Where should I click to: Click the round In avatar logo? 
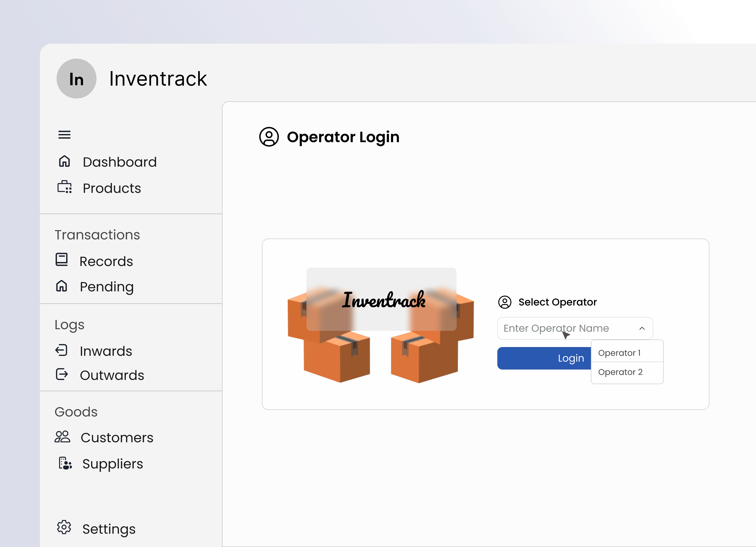pyautogui.click(x=76, y=79)
